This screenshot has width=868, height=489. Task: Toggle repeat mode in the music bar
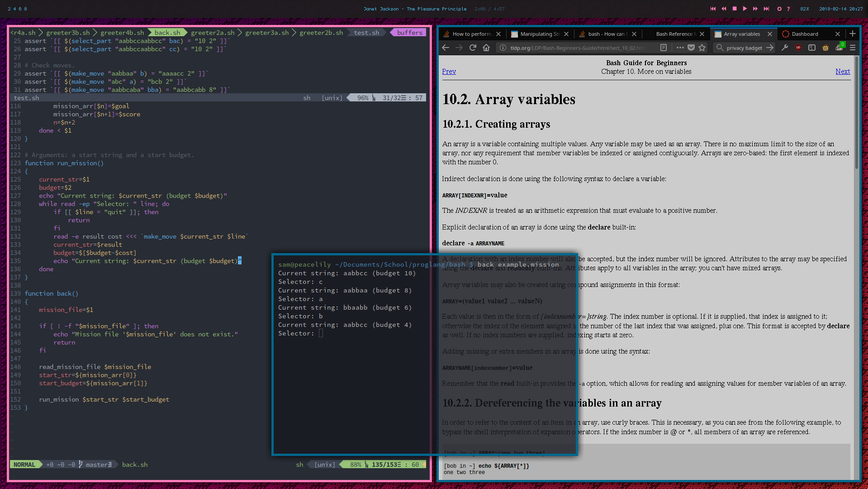779,9
